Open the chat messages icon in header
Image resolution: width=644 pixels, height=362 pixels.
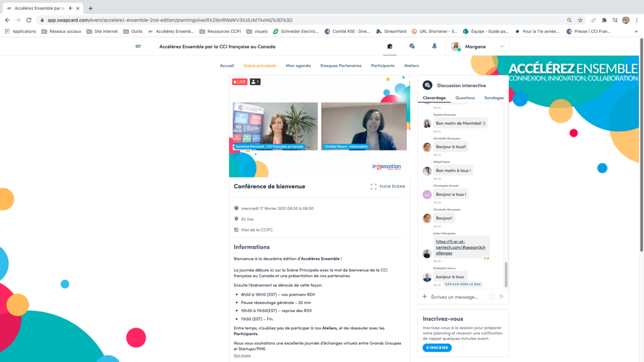(412, 46)
